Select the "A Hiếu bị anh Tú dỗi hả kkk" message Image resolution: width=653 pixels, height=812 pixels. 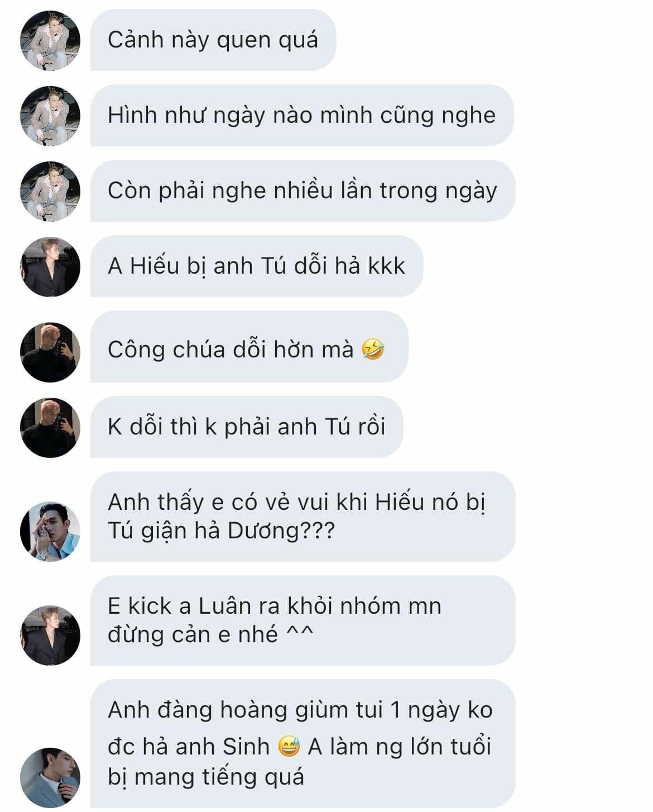coord(257,266)
